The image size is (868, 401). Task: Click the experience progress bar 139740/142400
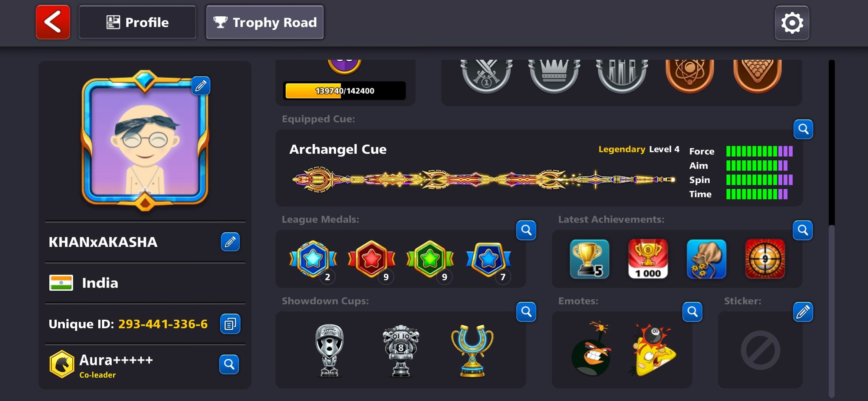[345, 91]
